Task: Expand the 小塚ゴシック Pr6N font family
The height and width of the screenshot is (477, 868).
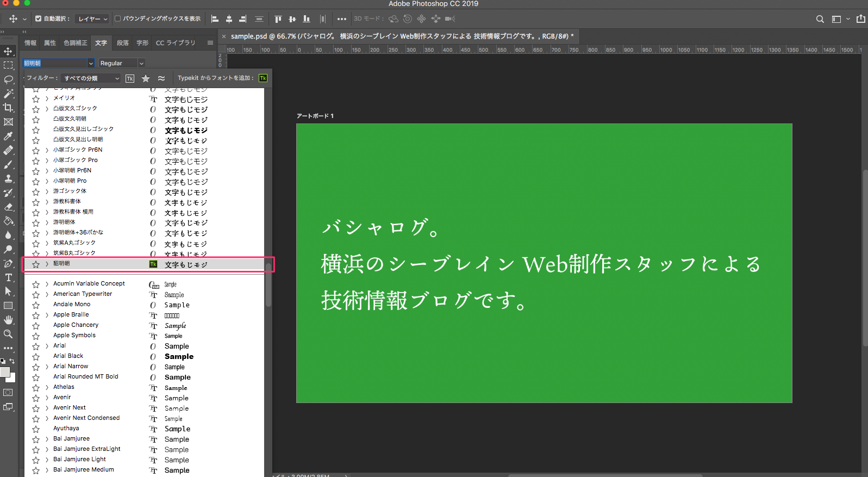Action: (47, 150)
